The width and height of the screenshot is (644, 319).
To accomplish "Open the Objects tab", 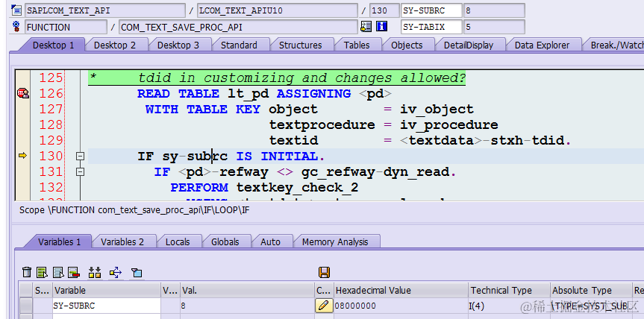I will pyautogui.click(x=407, y=45).
